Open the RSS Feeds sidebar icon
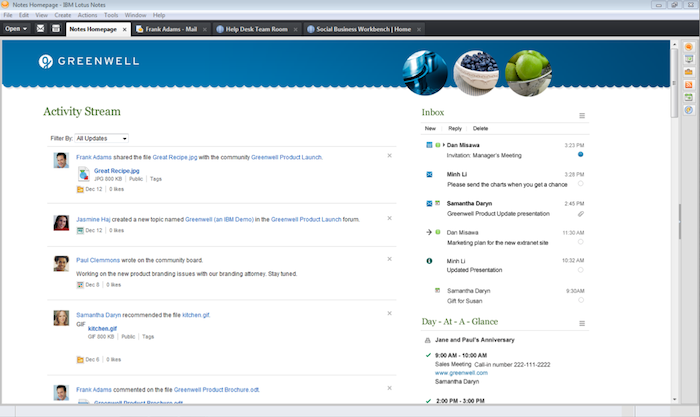The height and width of the screenshot is (417, 700). pyautogui.click(x=689, y=84)
